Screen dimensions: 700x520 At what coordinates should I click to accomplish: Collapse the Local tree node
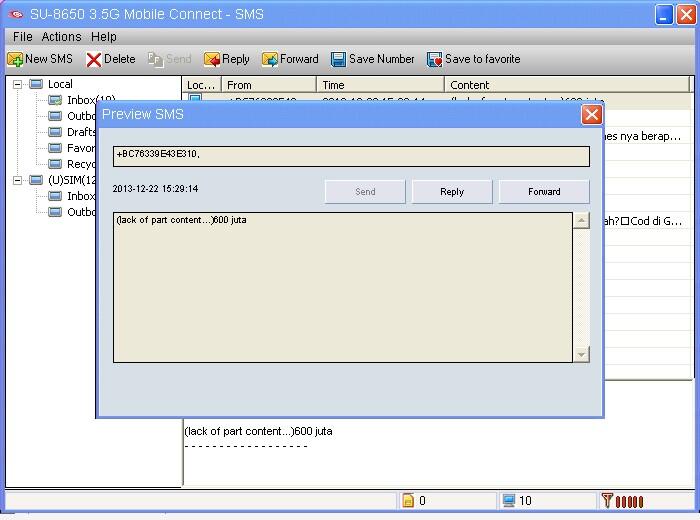(x=18, y=85)
